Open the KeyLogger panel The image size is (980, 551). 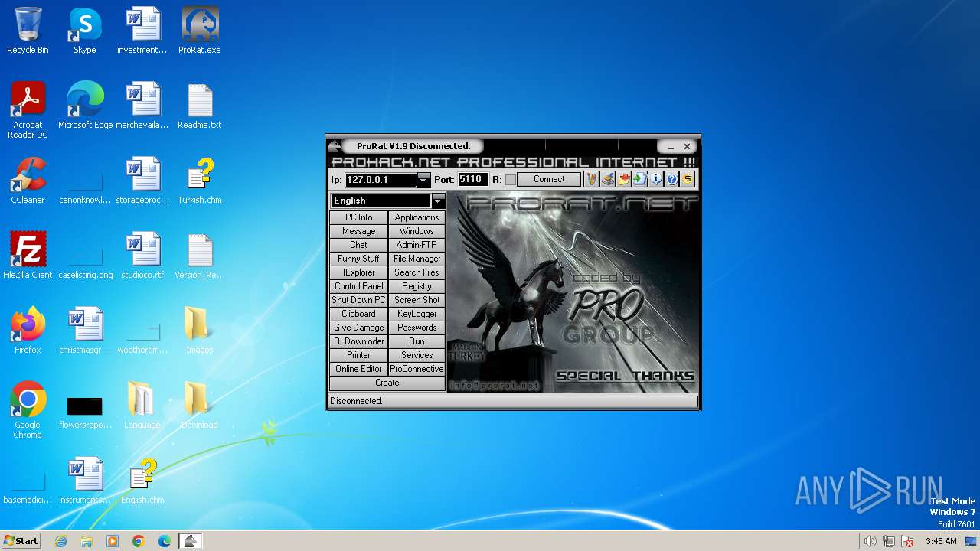(x=416, y=314)
